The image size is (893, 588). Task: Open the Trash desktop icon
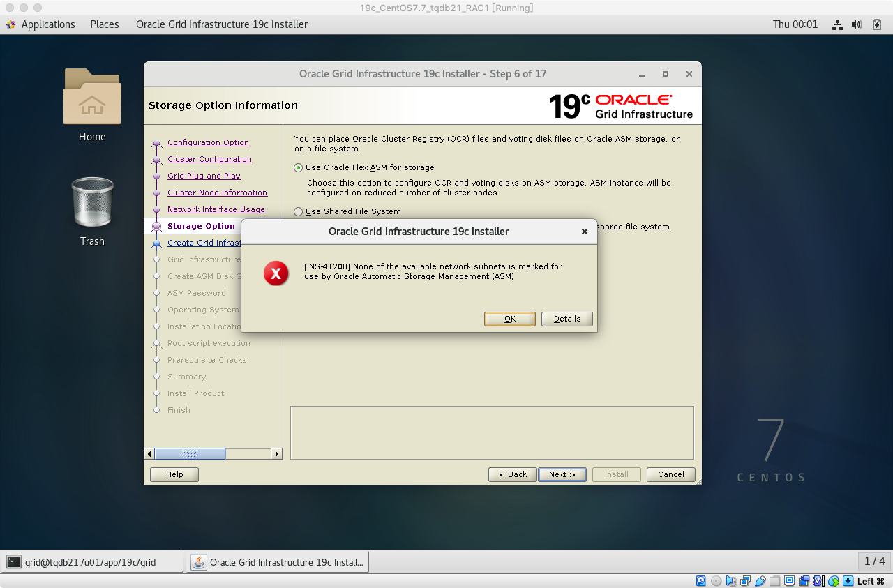[x=92, y=211]
